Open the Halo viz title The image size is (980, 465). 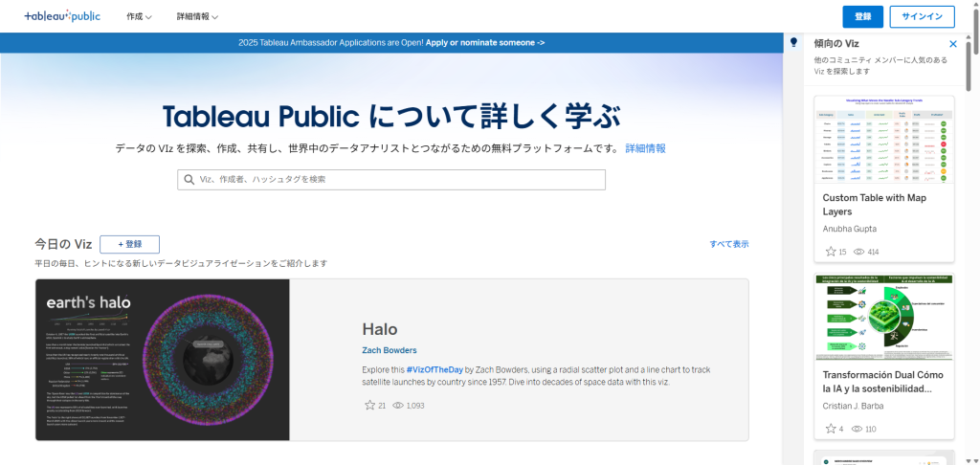click(x=379, y=329)
